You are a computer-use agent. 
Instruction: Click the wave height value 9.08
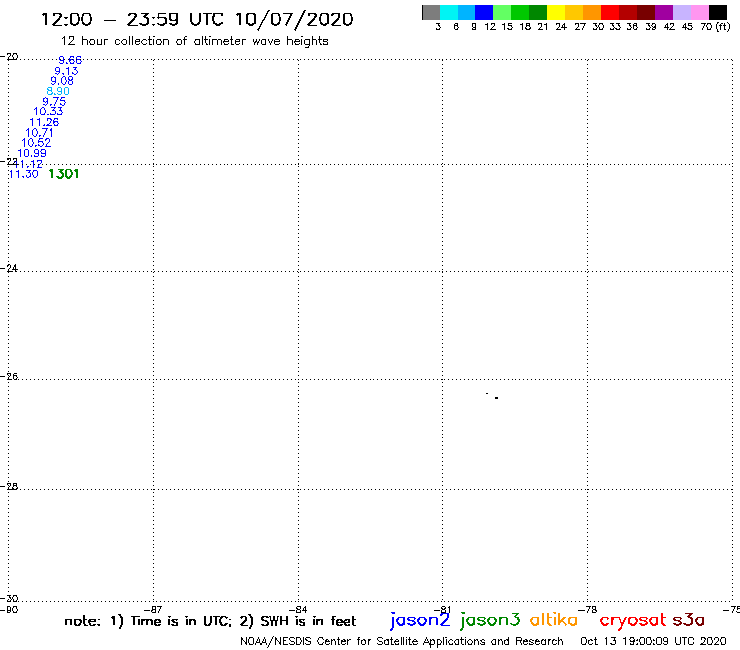click(62, 81)
